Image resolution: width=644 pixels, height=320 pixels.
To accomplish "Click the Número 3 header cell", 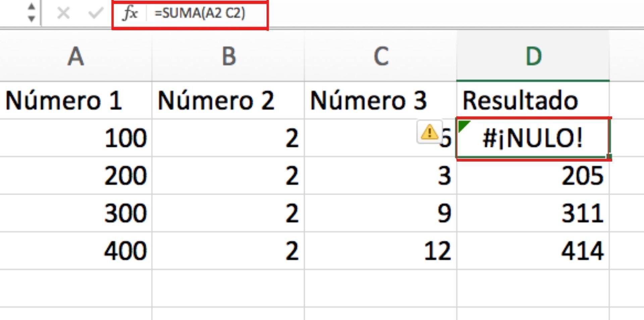I will point(381,100).
